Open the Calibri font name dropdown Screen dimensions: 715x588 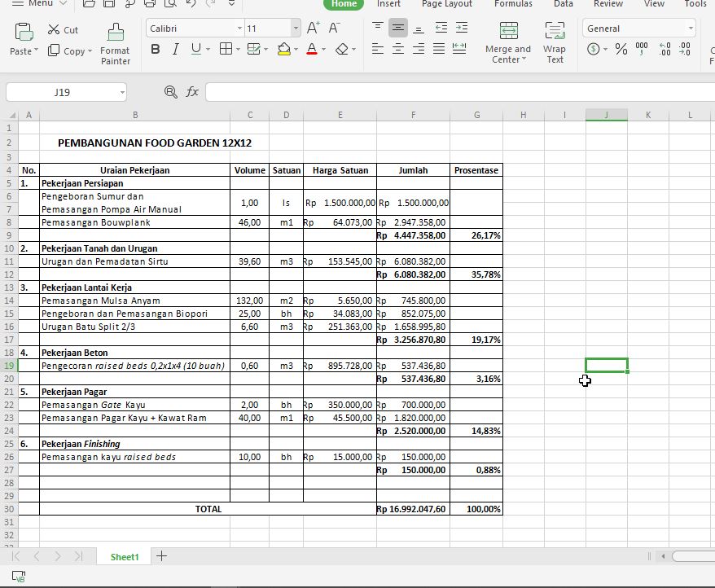point(239,29)
